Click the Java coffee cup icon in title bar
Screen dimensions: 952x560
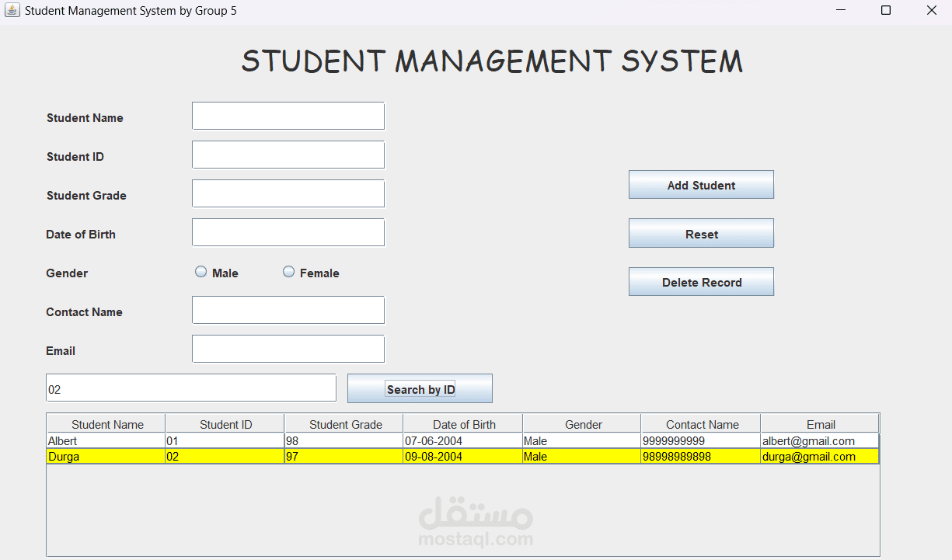[11, 10]
